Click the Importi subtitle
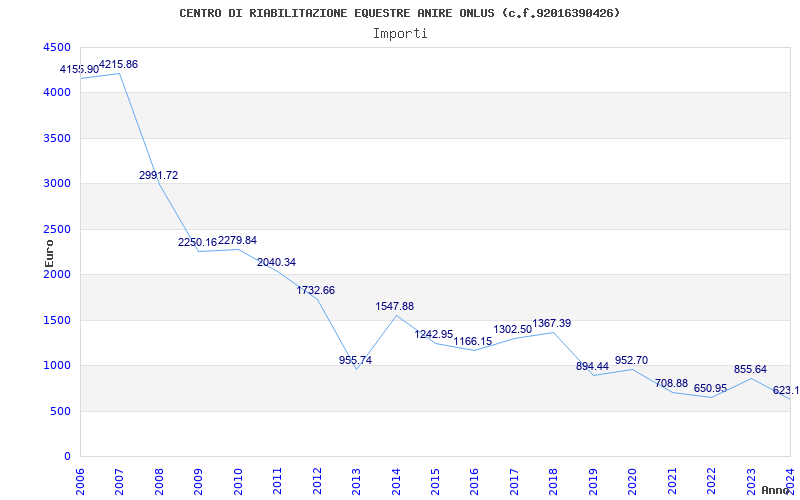The height and width of the screenshot is (500, 800). 400,34
